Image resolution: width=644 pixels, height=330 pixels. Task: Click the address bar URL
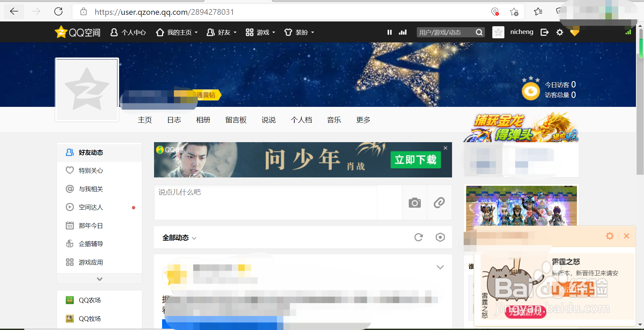(164, 12)
